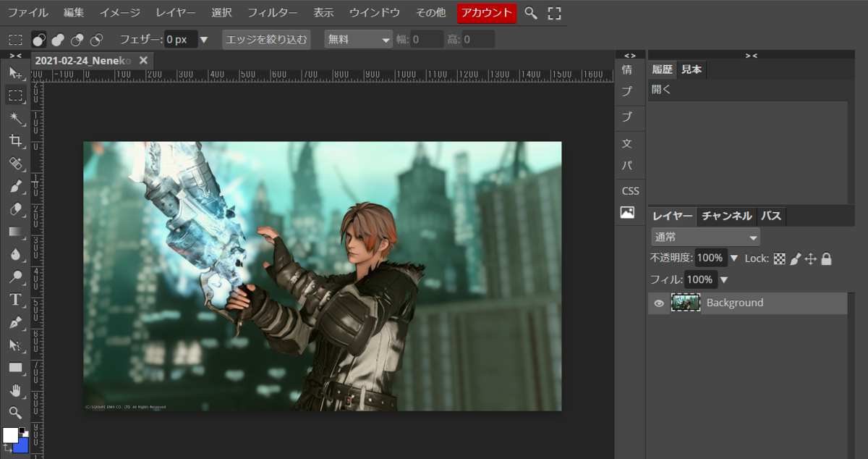868x459 pixels.
Task: Open the 無料 style dropdown
Action: coord(358,39)
